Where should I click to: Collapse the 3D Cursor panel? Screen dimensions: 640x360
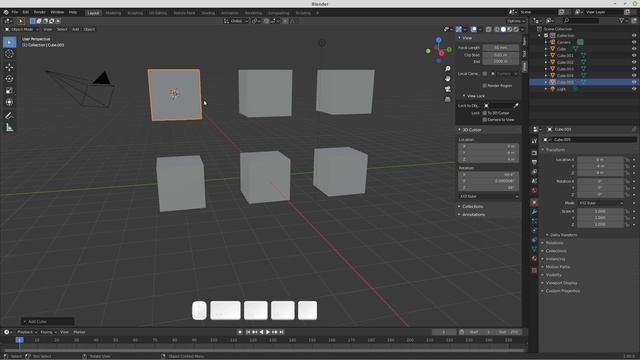tap(471, 130)
